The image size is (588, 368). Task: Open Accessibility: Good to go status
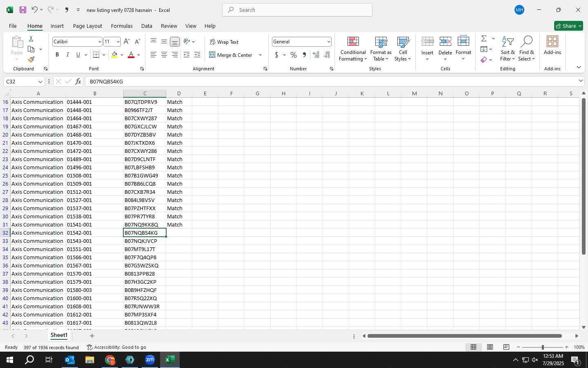click(x=116, y=347)
